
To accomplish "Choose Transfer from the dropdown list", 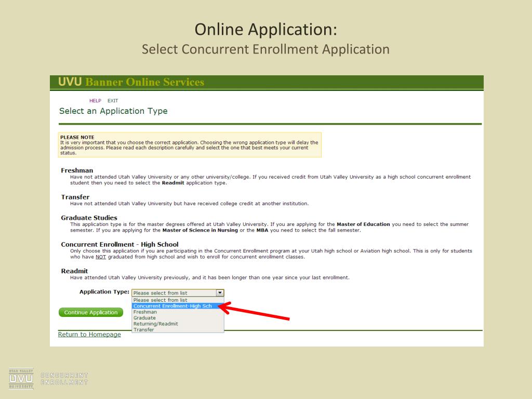I will pyautogui.click(x=178, y=330).
